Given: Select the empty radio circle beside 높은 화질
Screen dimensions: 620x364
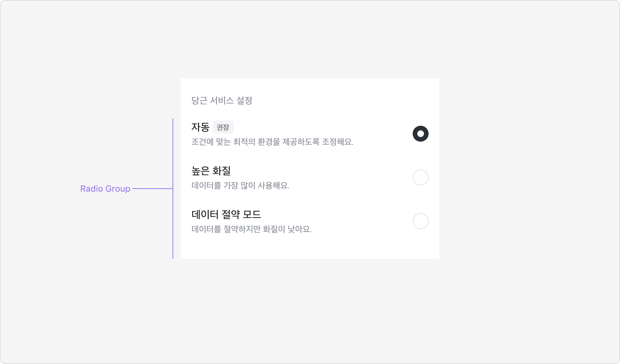Looking at the screenshot, I should pyautogui.click(x=420, y=177).
